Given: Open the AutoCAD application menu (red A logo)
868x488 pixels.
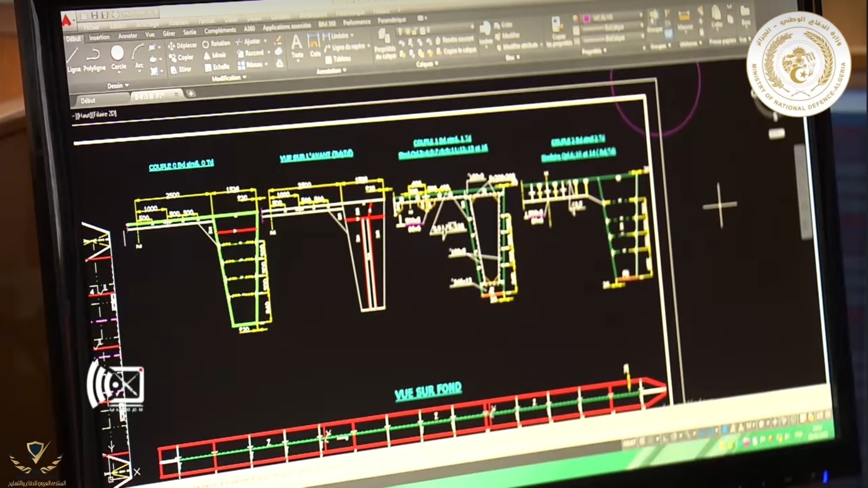Looking at the screenshot, I should click(x=67, y=21).
